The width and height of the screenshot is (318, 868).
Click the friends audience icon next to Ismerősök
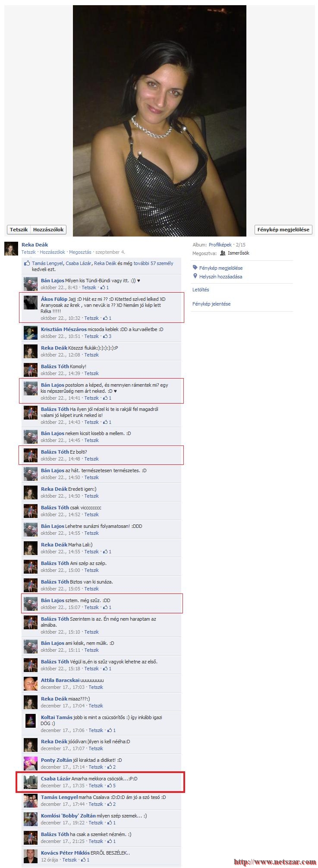click(x=223, y=253)
